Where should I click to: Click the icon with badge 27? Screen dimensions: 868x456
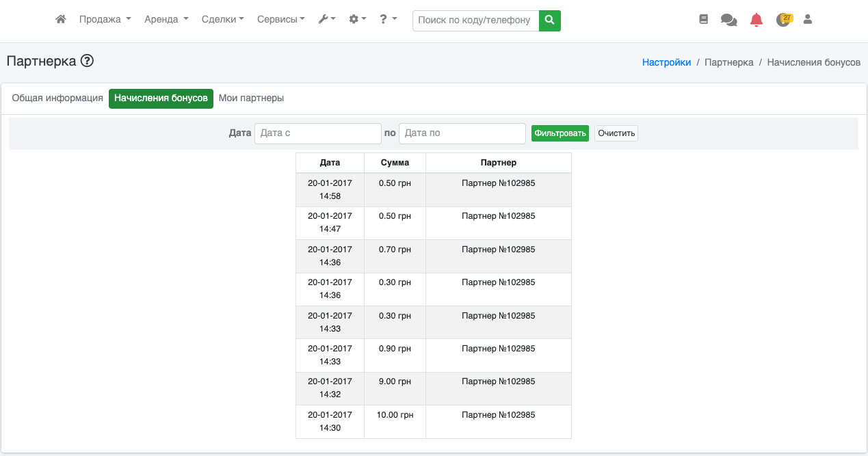point(783,20)
